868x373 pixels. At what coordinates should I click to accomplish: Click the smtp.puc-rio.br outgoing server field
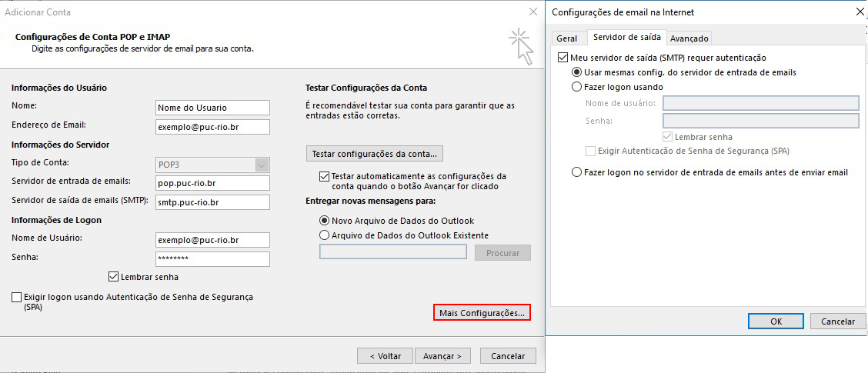click(212, 202)
